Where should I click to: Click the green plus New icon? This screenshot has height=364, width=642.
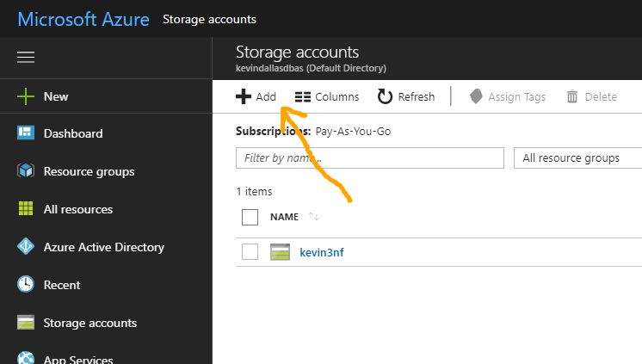pos(26,96)
